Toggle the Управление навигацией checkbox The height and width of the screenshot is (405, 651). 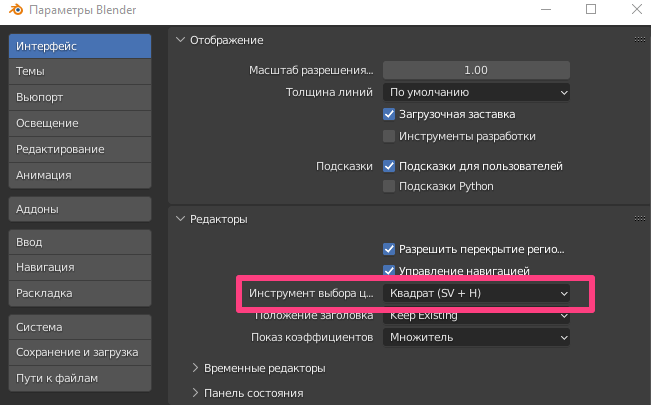click(x=390, y=270)
